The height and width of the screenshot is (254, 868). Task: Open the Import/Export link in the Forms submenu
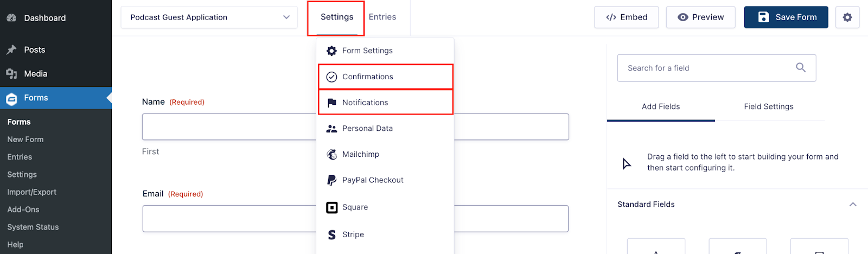(x=32, y=192)
